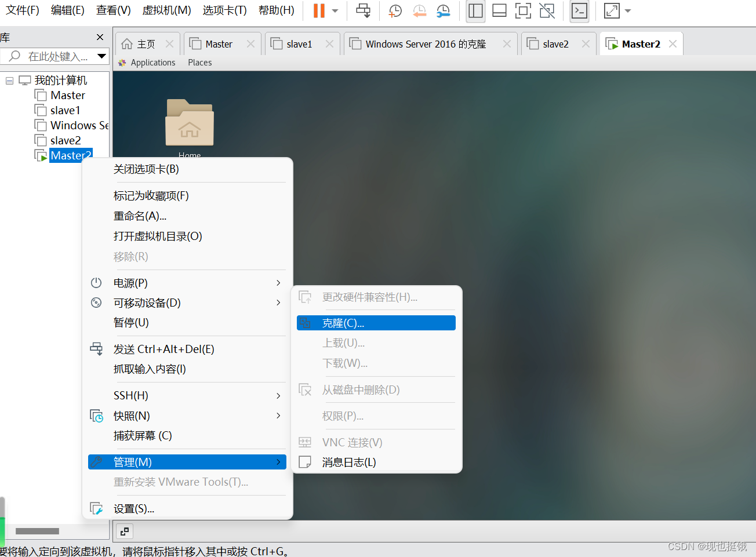The height and width of the screenshot is (557, 756).
Task: Collapse the 我的计算机 tree node
Action: pyautogui.click(x=9, y=81)
